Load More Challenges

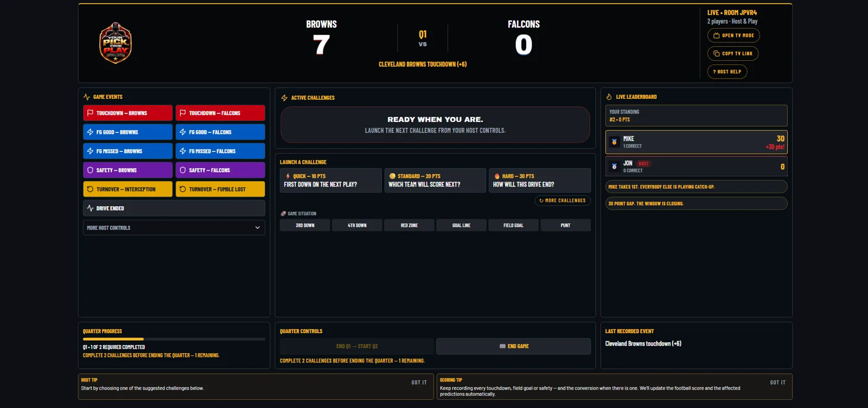pyautogui.click(x=563, y=200)
